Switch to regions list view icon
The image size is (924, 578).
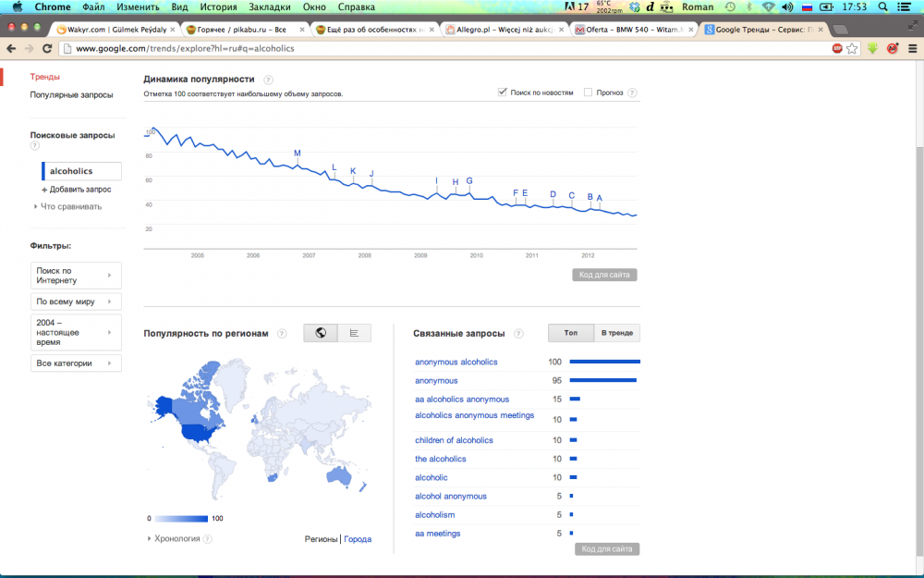point(354,333)
